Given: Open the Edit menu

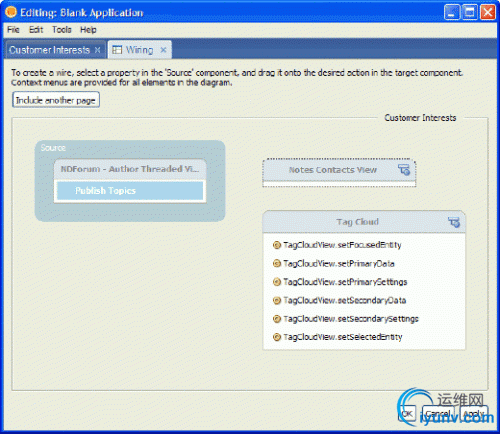Looking at the screenshot, I should (x=36, y=30).
